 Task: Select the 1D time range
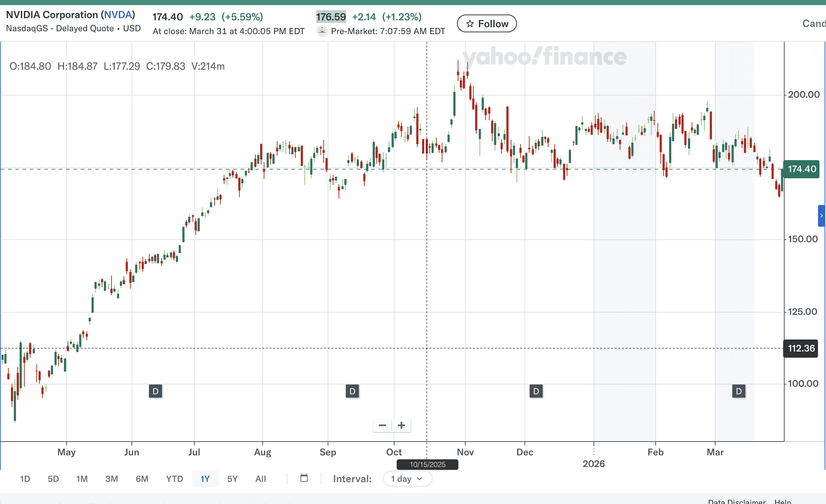(x=25, y=479)
